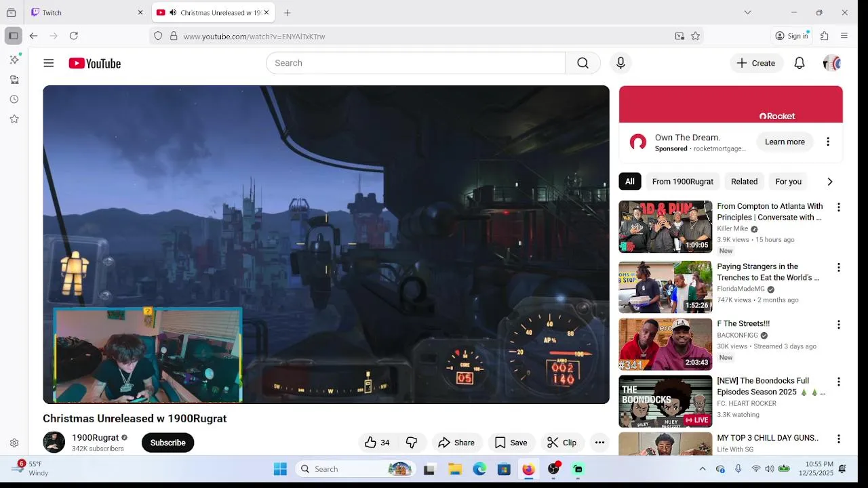Open F The Streets!!! video thumbnail
868x488 pixels.
(665, 344)
